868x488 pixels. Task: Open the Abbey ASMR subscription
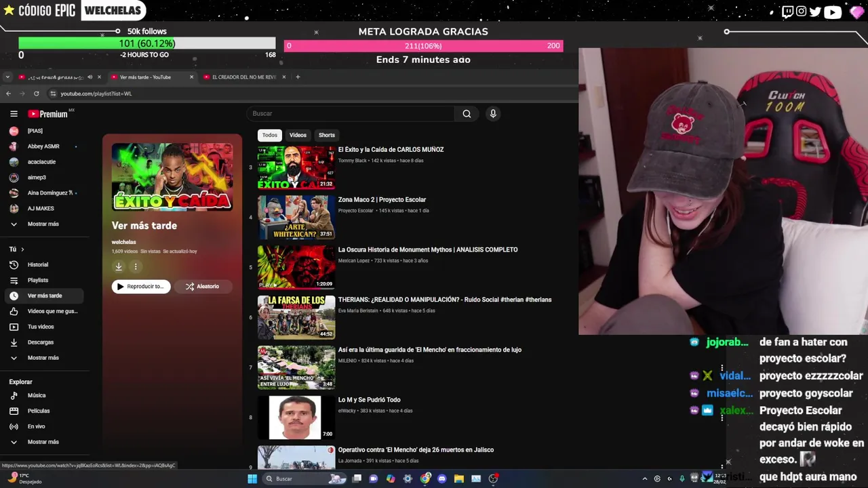click(45, 146)
